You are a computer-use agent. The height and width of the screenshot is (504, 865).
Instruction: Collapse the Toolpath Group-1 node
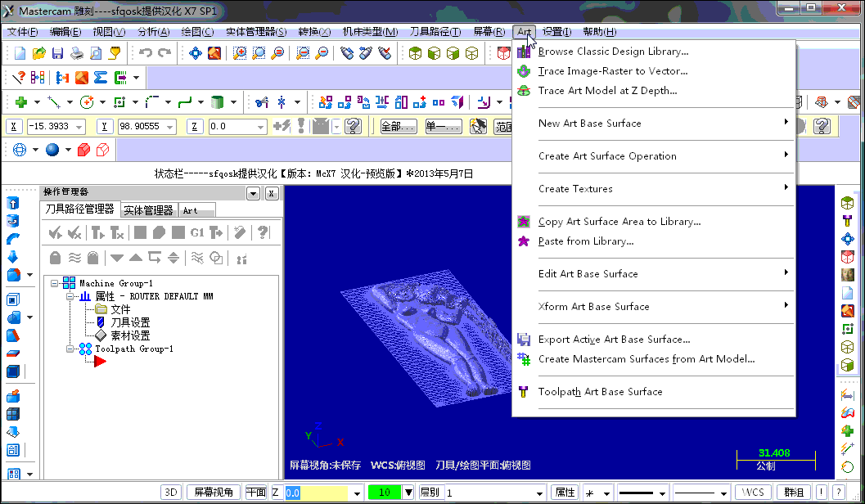pos(70,349)
